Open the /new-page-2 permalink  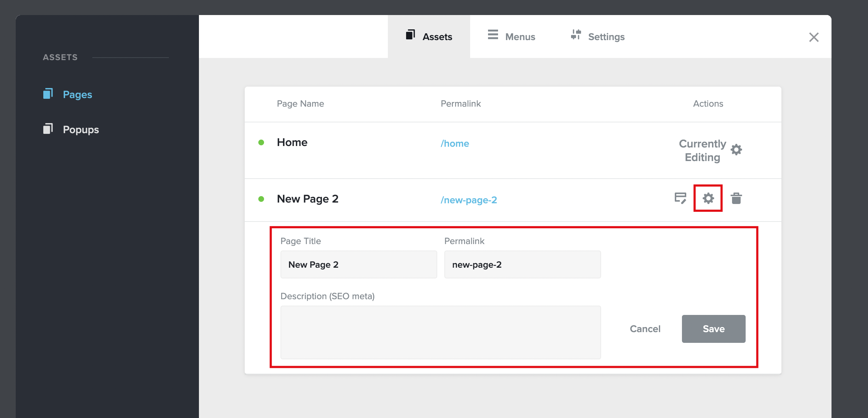[468, 200]
